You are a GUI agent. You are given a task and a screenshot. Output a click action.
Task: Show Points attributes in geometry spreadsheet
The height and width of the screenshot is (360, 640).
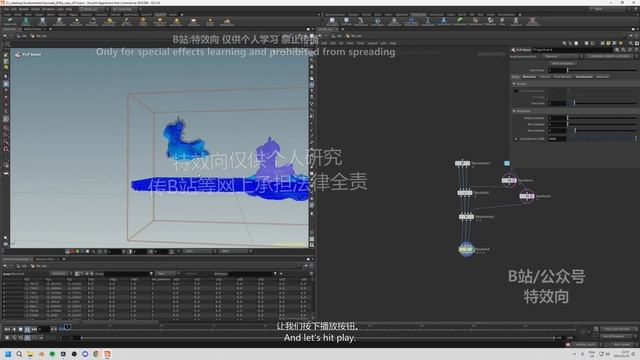[77, 273]
